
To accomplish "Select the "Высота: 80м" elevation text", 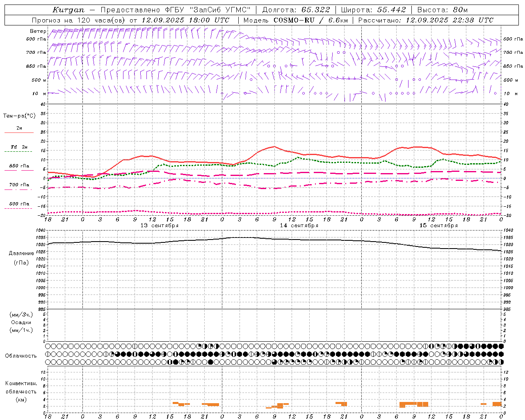I will [442, 10].
